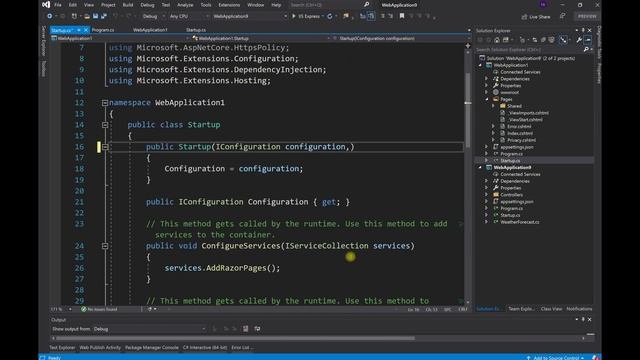Click the editor vertical scrollbar thumb

tap(468, 110)
